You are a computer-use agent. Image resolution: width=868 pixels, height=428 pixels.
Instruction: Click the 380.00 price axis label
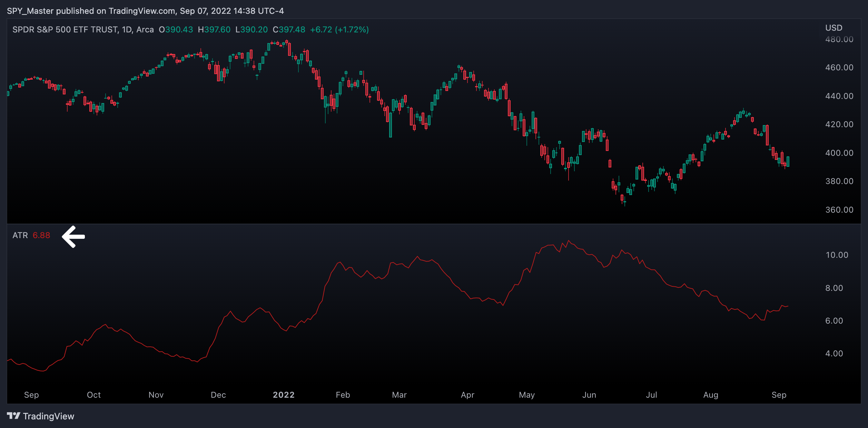[x=839, y=181]
